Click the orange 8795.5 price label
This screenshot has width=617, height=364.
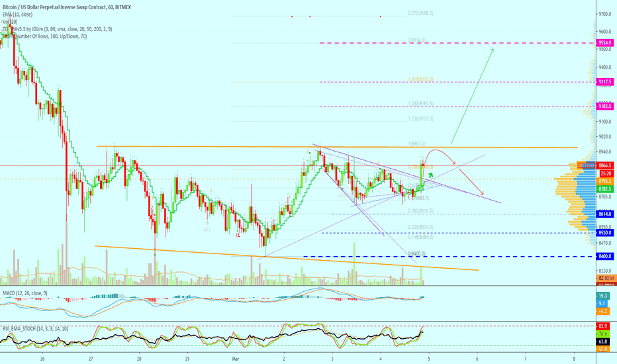[605, 181]
